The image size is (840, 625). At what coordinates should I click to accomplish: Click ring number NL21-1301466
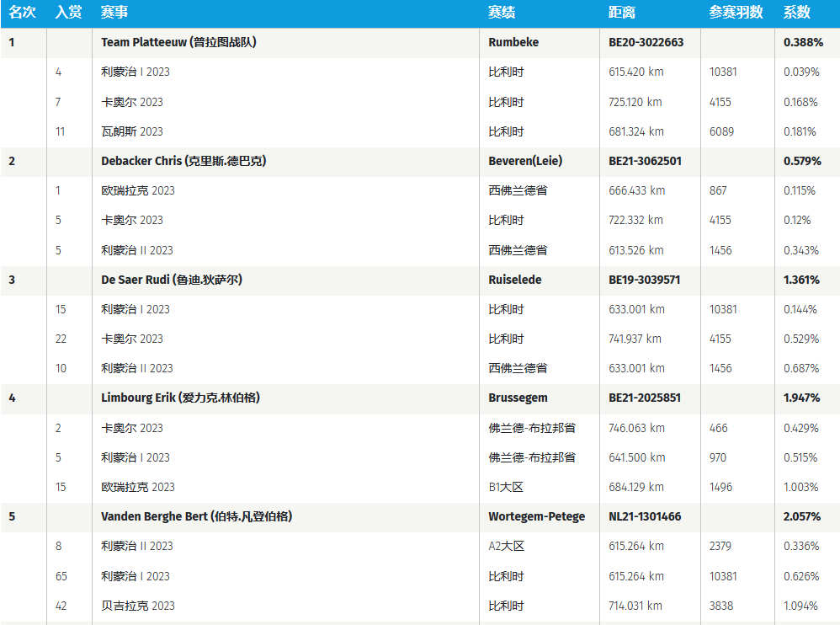pyautogui.click(x=645, y=516)
